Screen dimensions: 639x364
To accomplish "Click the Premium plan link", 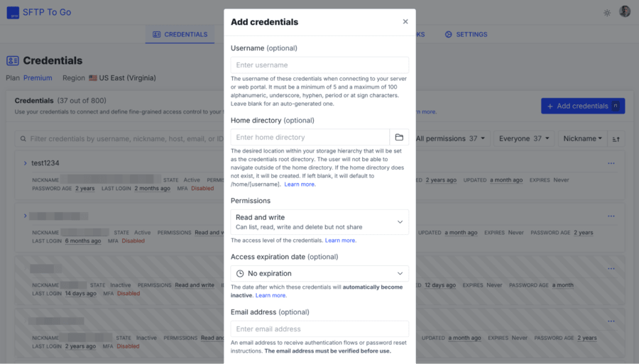I will click(x=38, y=78).
